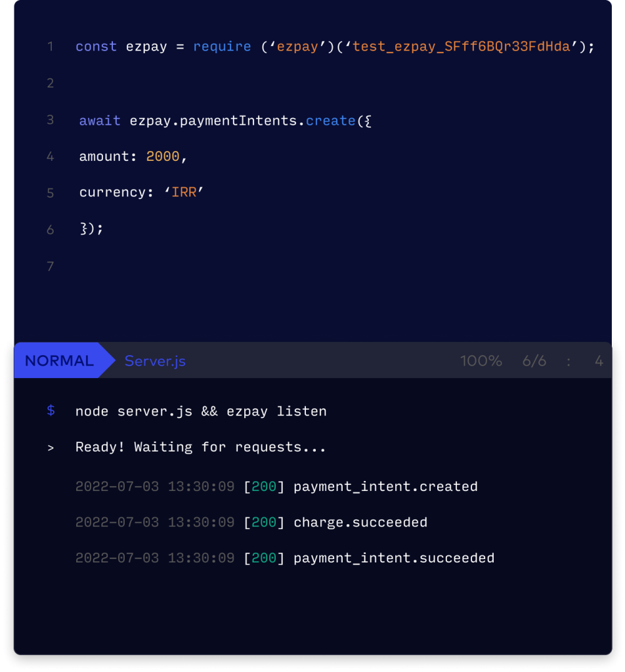Click the payment_intent.created log entry
The image size is (625, 672).
pos(385,486)
